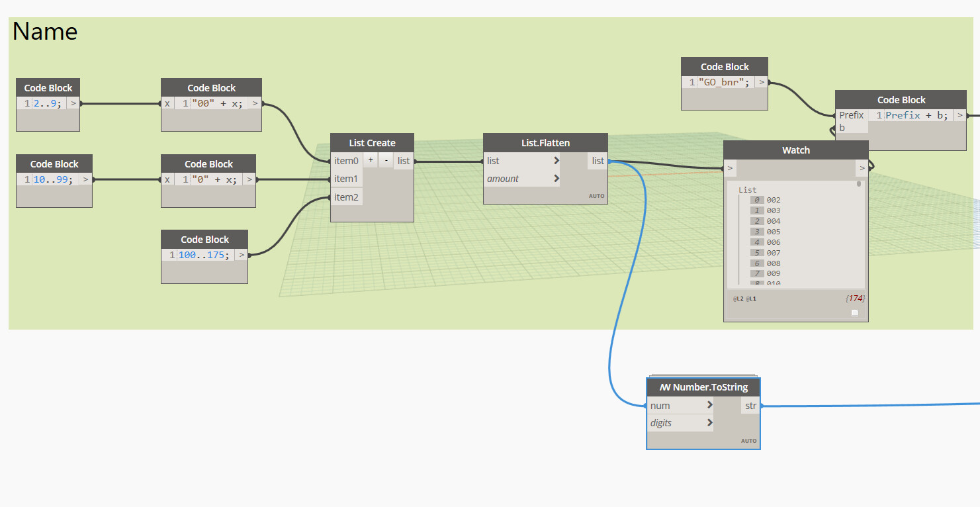The width and height of the screenshot is (980, 507).
Task: Click the list output port on List Create
Action: pyautogui.click(x=404, y=160)
